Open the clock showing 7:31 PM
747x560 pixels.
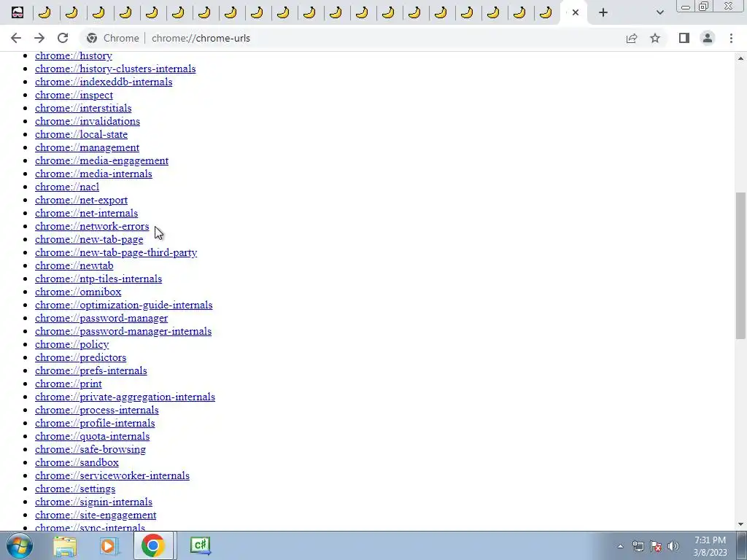tap(710, 546)
